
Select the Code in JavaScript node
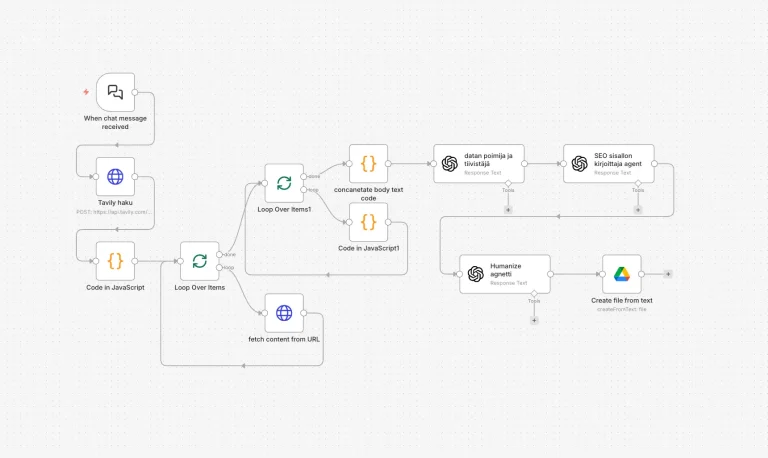coord(115,261)
